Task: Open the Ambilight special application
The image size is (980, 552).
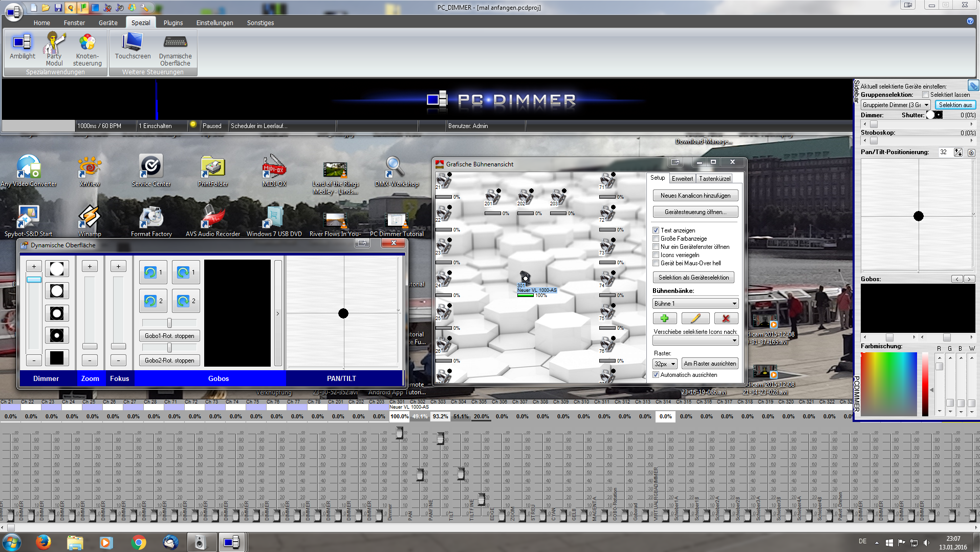Action: 23,46
